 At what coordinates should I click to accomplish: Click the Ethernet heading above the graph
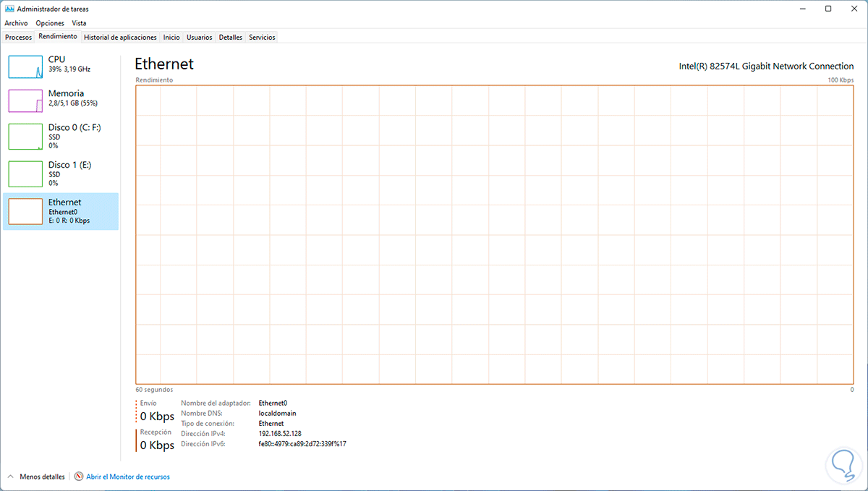[164, 64]
